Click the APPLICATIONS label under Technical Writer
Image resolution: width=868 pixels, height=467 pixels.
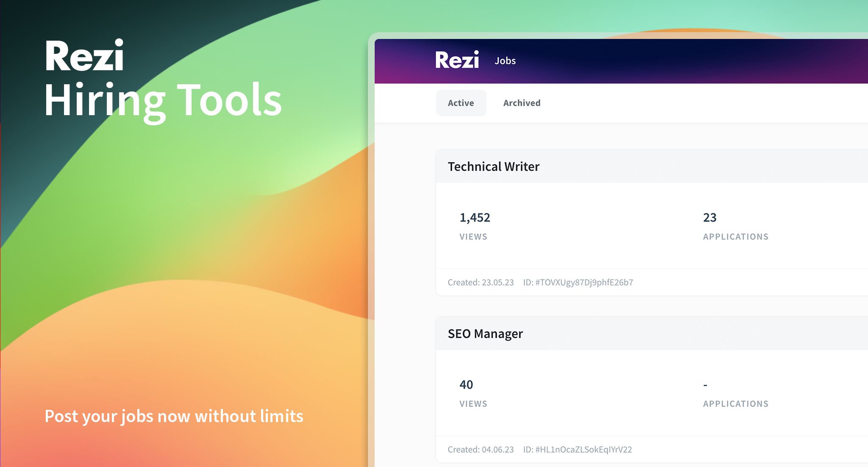click(735, 237)
